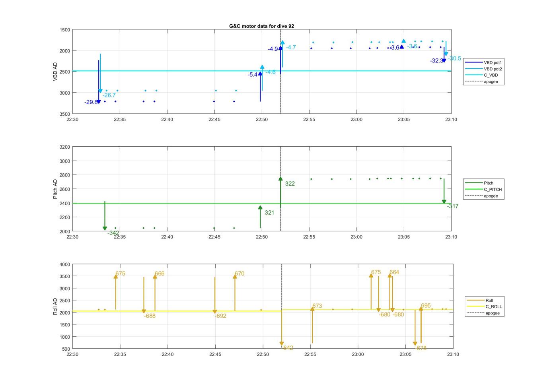Click the -5.4 VBD annotation
This screenshot has height=392, width=557.
pos(252,75)
